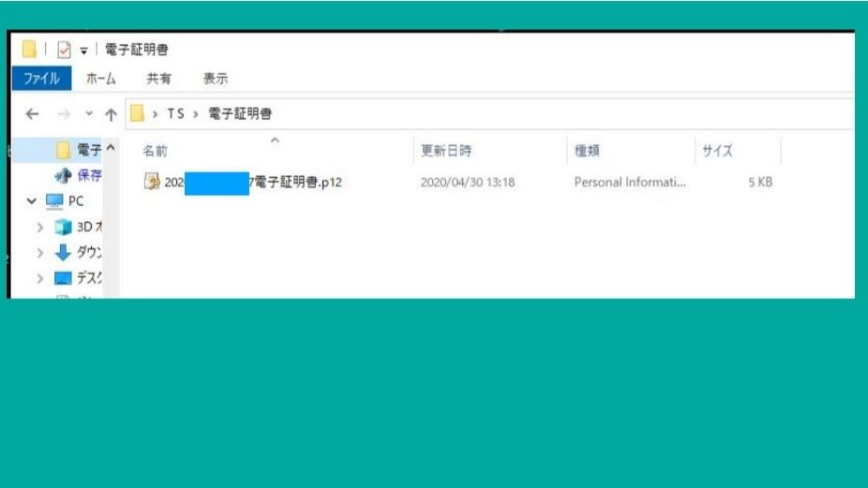Viewport: 868px width, 488px height.
Task: Click the .p12 certificate file icon
Action: [152, 182]
